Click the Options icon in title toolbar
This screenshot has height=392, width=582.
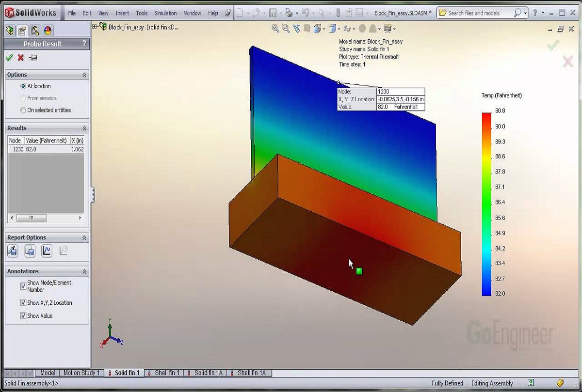pos(359,13)
